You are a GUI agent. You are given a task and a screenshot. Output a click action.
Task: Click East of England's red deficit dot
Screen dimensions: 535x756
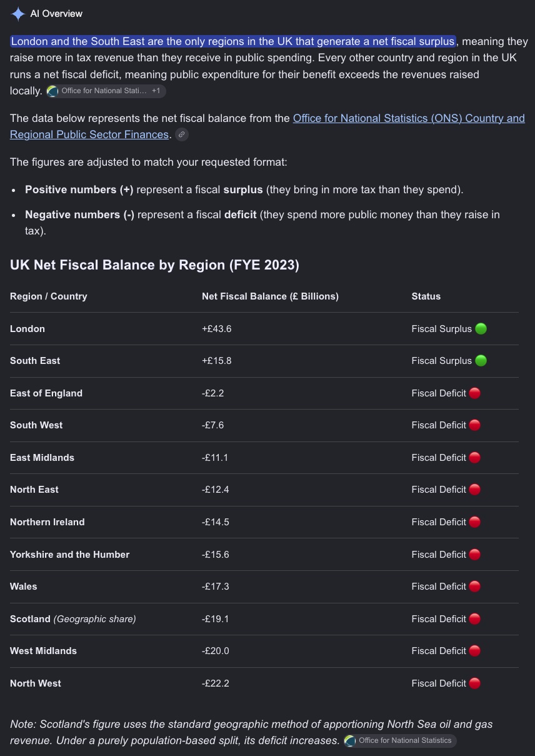point(475,393)
